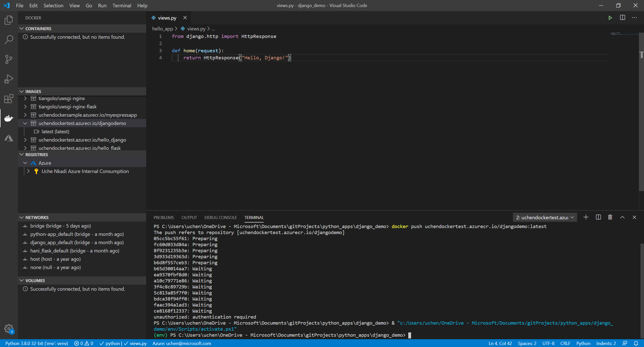Screen dimensions: 644x347
Task: Maximize the terminal panel with the chevron
Action: tap(622, 217)
